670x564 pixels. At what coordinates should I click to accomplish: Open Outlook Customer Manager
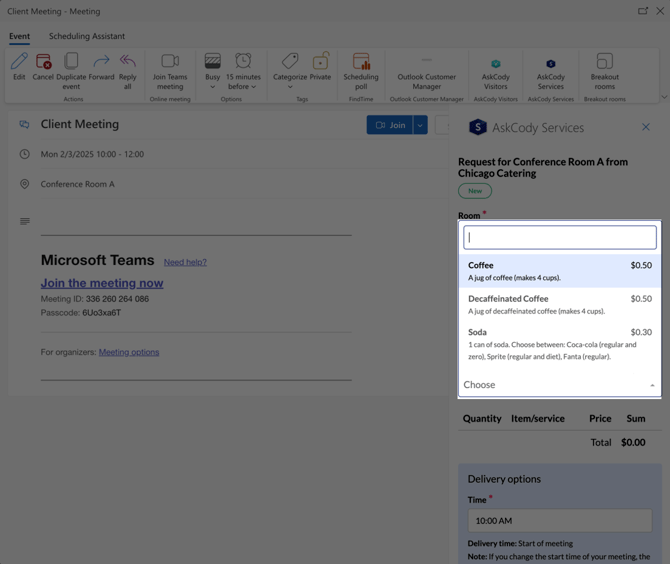point(426,75)
